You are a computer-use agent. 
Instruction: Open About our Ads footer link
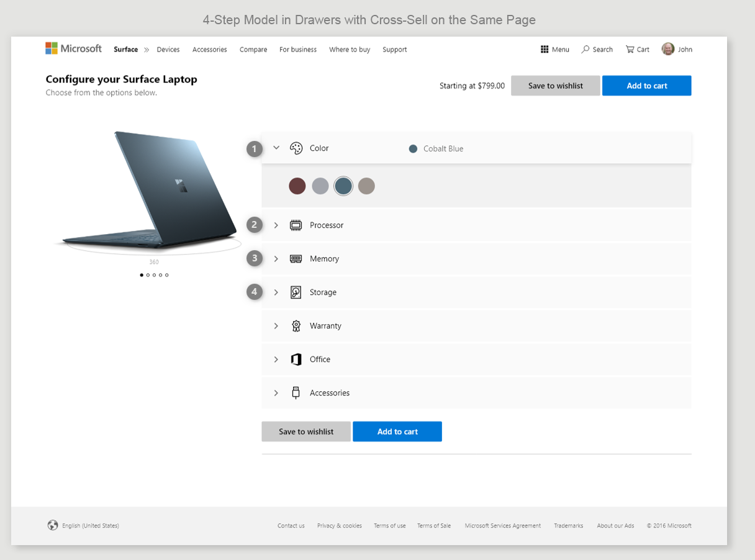[616, 526]
